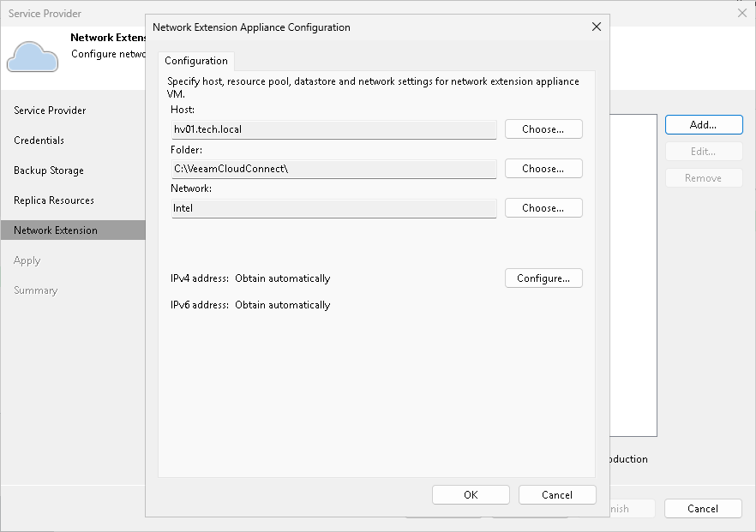Click the Network field showing Intel

tap(333, 207)
